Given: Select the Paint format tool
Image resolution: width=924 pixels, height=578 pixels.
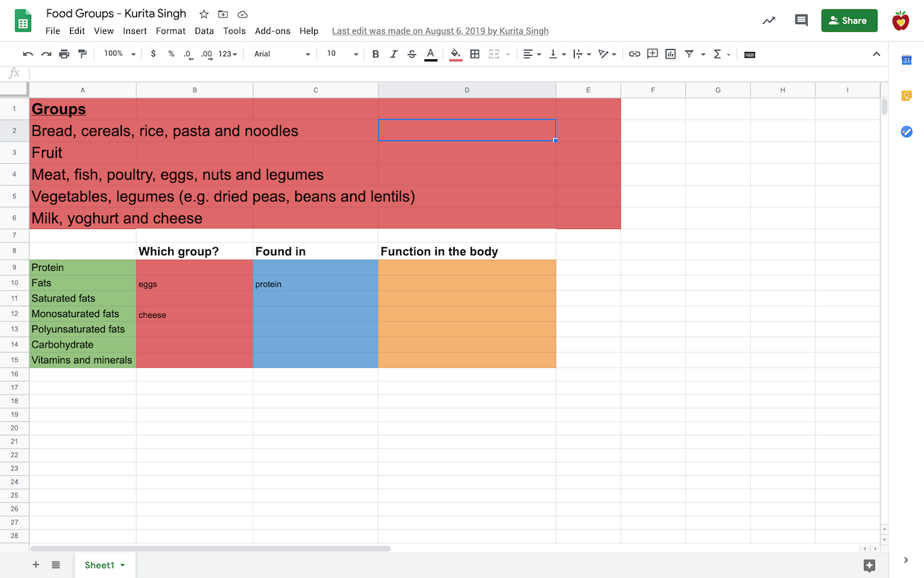Looking at the screenshot, I should 82,53.
